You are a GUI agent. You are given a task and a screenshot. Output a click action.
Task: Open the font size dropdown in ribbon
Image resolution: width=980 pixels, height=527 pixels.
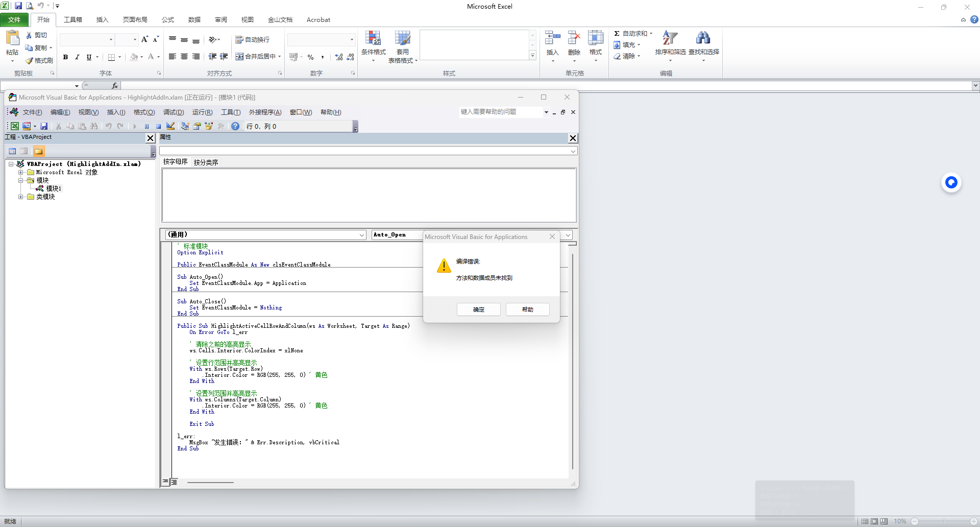tap(135, 39)
